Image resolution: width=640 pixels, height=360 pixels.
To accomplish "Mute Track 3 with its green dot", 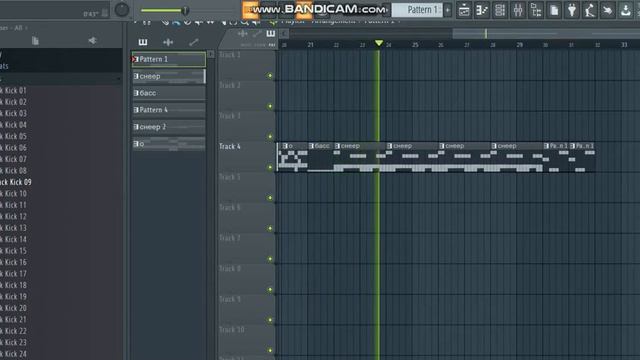I will (x=270, y=137).
